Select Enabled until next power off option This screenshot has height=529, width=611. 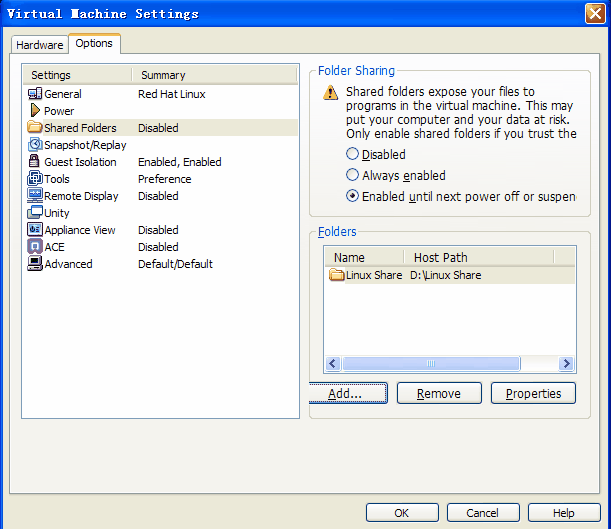point(352,197)
